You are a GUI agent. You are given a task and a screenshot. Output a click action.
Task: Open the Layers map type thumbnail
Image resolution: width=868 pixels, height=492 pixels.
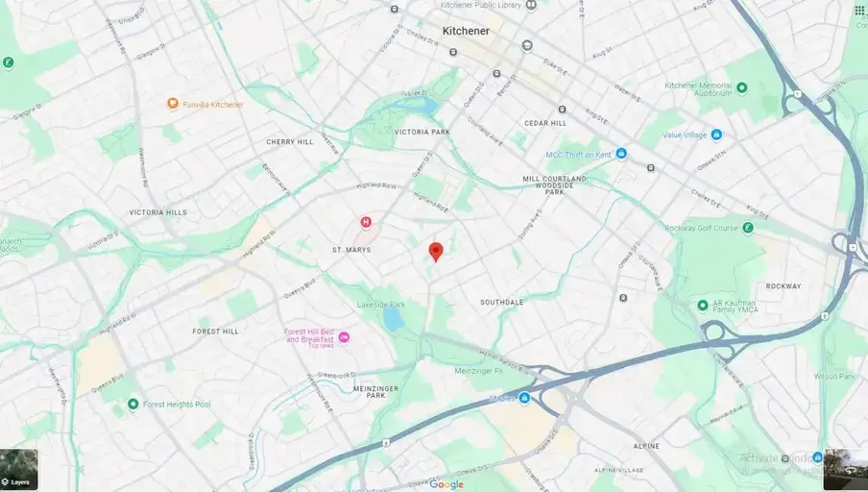[x=19, y=470]
